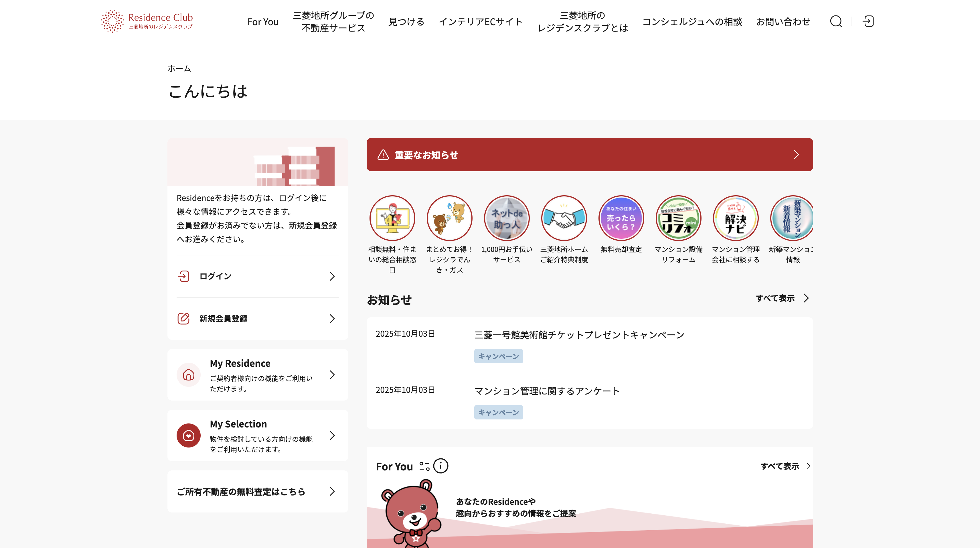The image size is (980, 548).
Task: Open the 解決ナビ management consultation icon
Action: tap(735, 218)
